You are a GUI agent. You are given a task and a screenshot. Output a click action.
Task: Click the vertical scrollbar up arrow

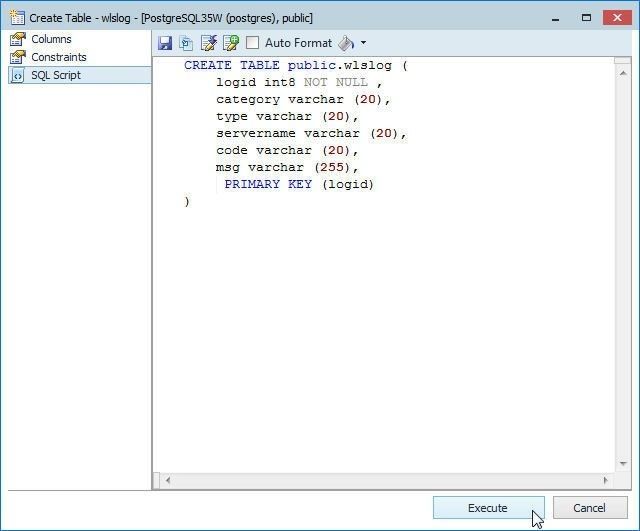[x=623, y=73]
